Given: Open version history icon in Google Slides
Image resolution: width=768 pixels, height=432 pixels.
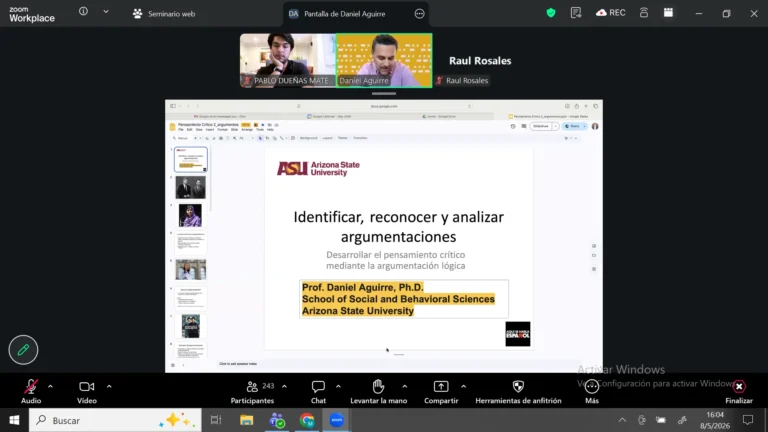Looking at the screenshot, I should point(513,126).
